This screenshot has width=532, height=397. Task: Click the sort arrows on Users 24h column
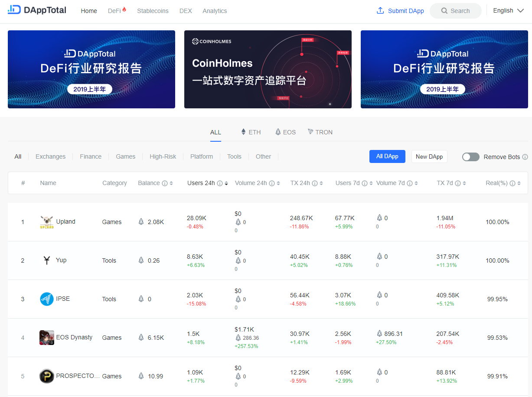(227, 183)
